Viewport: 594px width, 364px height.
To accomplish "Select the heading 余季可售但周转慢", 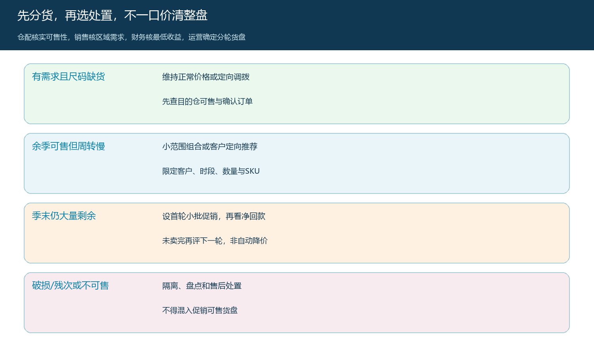I will pos(69,146).
